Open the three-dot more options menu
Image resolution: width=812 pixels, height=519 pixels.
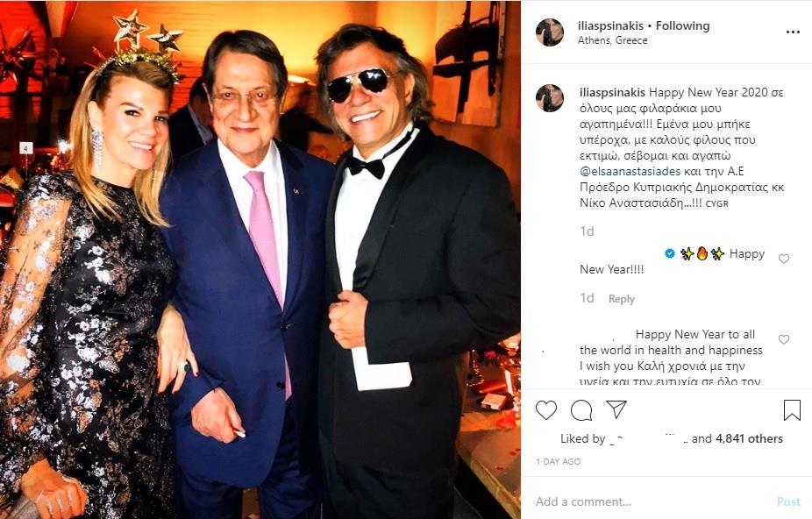[793, 32]
